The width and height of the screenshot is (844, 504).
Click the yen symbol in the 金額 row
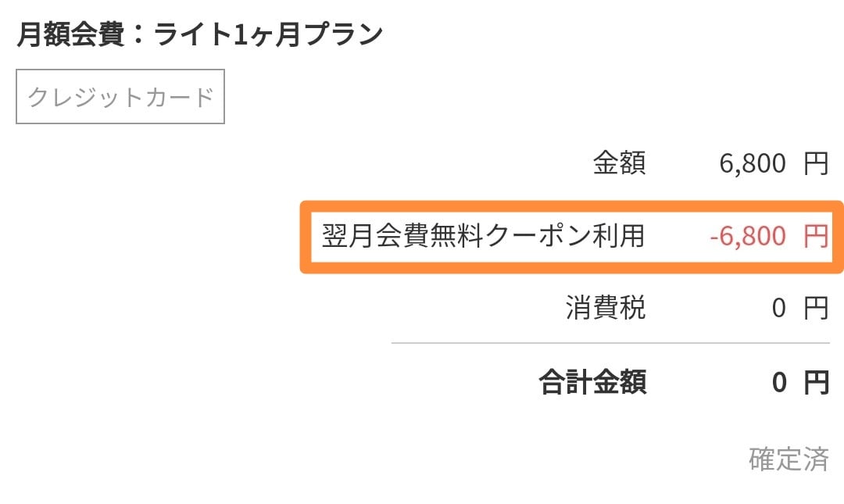point(815,164)
